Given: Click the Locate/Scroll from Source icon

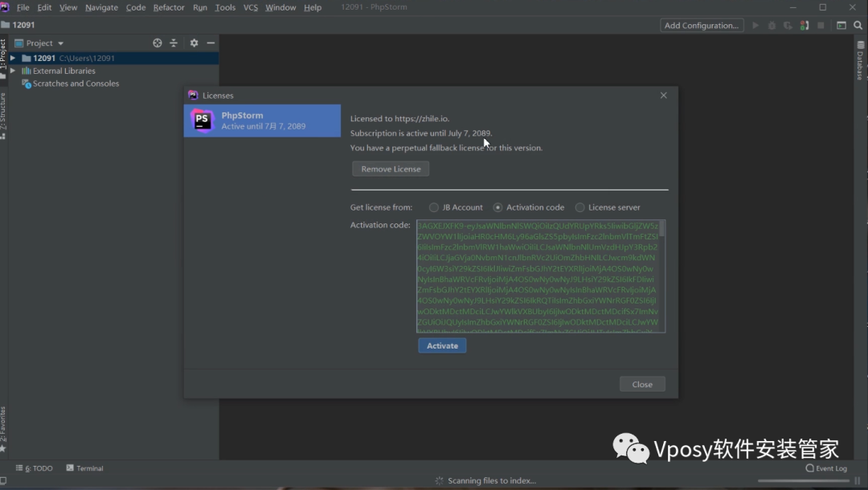Looking at the screenshot, I should point(158,43).
